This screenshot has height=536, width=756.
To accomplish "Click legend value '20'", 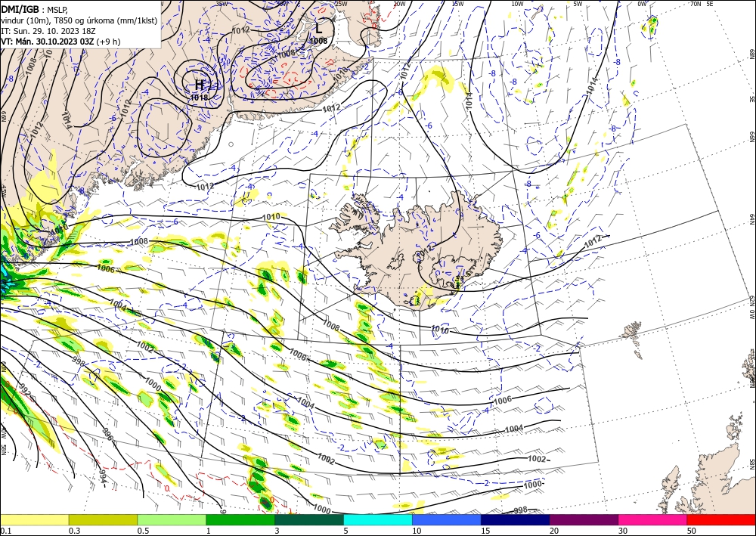I will [554, 531].
